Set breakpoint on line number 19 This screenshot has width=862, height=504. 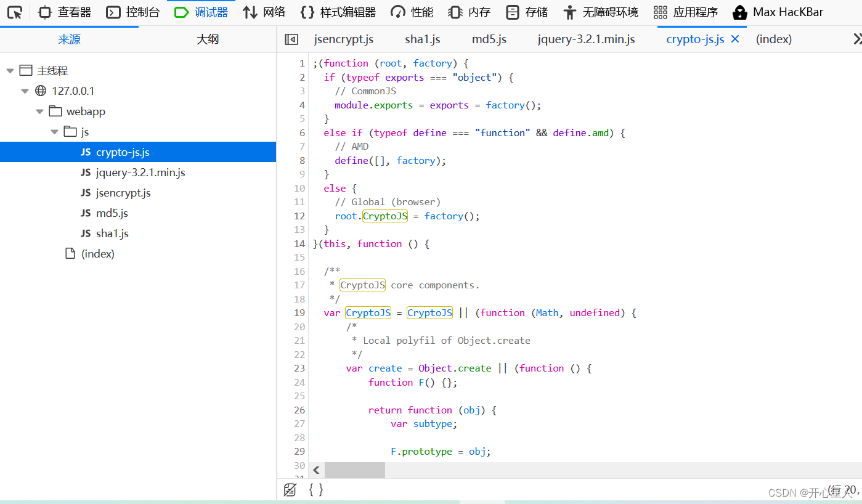point(299,313)
